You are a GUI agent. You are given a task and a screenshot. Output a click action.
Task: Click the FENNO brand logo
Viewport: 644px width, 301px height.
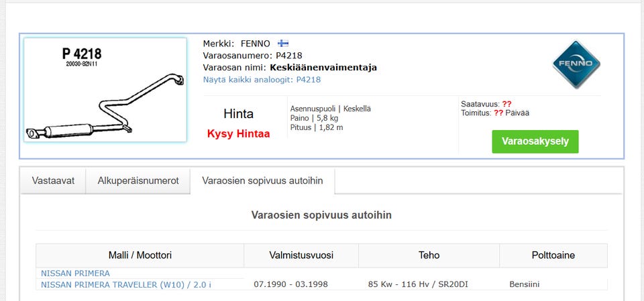(x=576, y=64)
